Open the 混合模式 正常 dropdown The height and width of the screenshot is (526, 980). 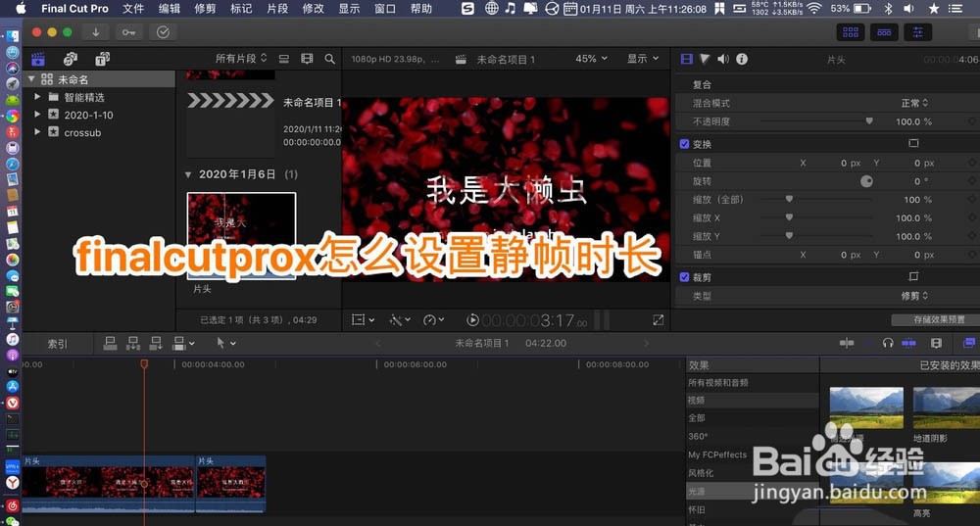click(x=914, y=103)
